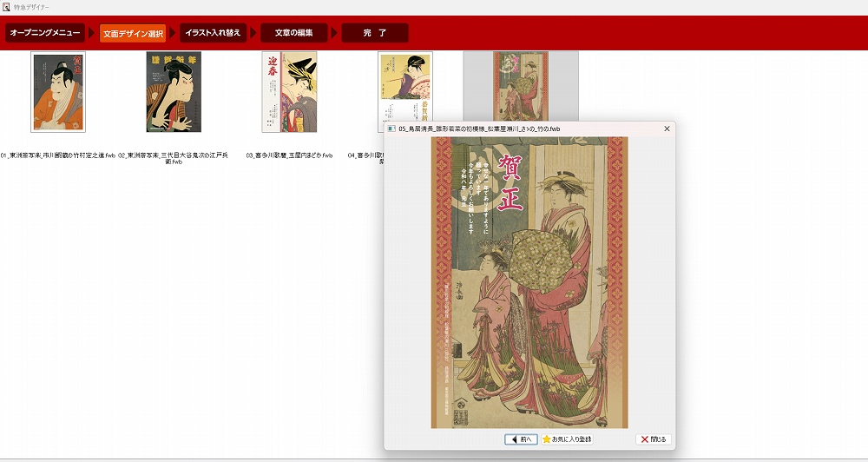The height and width of the screenshot is (462, 868).
Task: Click the 02_東洲斎写楽 三代目大谷鬼次 filename label
Action: [174, 157]
